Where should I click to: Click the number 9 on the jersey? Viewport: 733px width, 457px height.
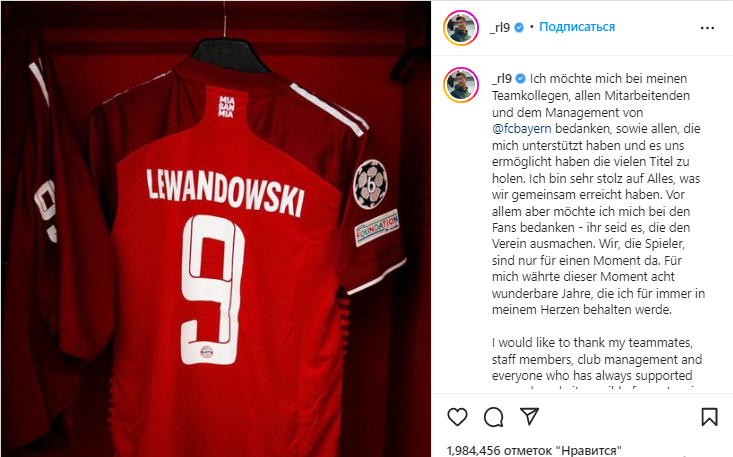213,290
